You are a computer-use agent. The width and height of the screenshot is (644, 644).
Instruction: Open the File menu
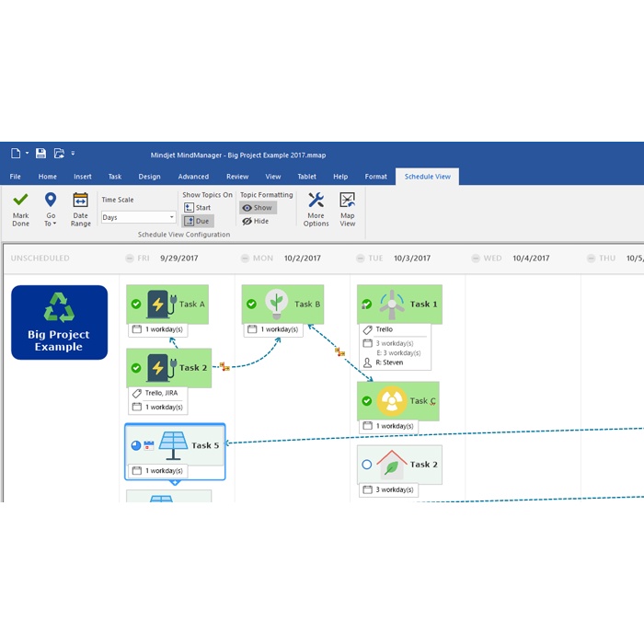16,177
